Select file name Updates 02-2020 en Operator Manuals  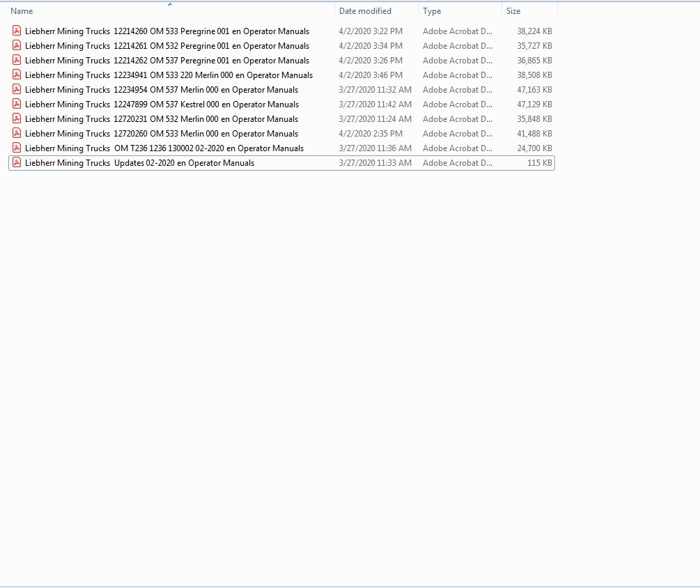[140, 163]
